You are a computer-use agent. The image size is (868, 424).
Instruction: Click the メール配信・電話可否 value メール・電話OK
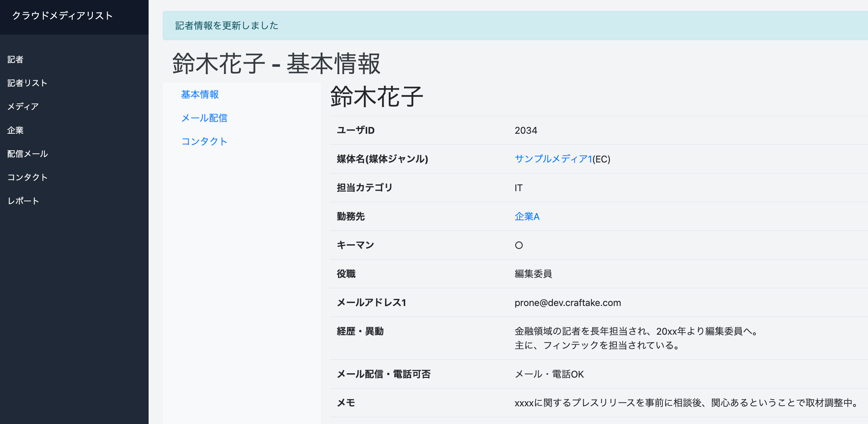[x=549, y=374]
